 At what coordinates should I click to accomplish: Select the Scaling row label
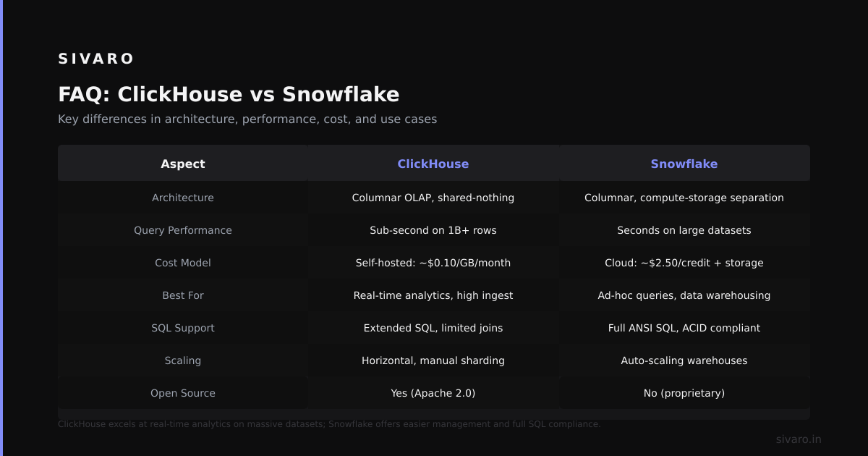[183, 360]
